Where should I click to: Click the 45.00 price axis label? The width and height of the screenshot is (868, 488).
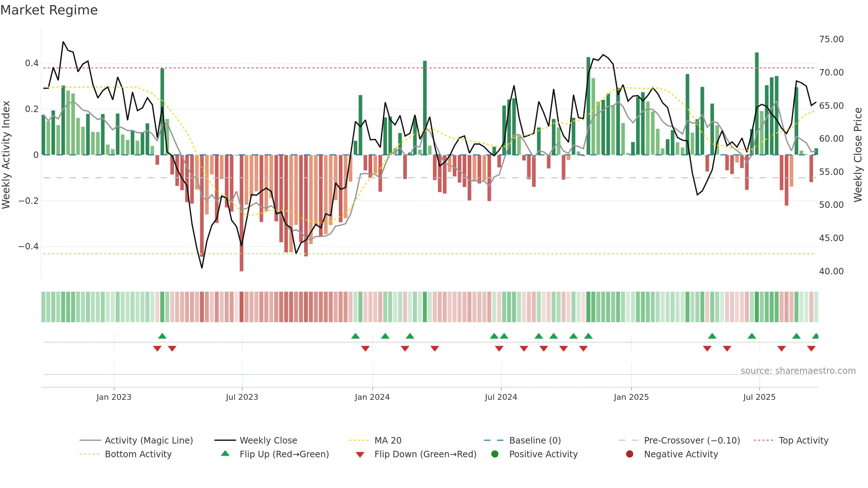(831, 238)
